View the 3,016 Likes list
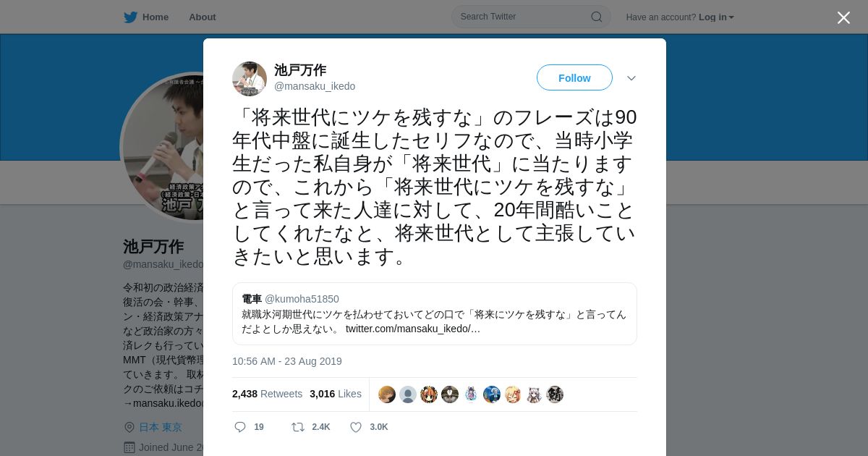This screenshot has width=868, height=456. pyautogui.click(x=336, y=394)
